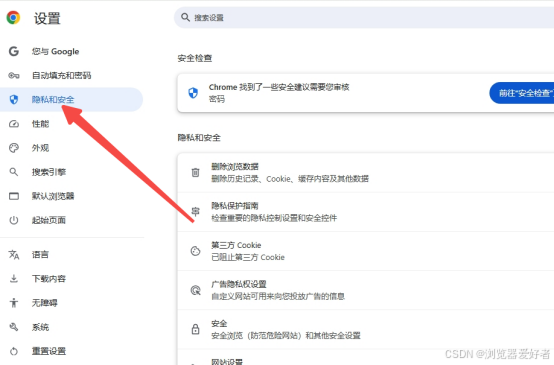Open the 广告隐私权设置 row

click(366, 290)
